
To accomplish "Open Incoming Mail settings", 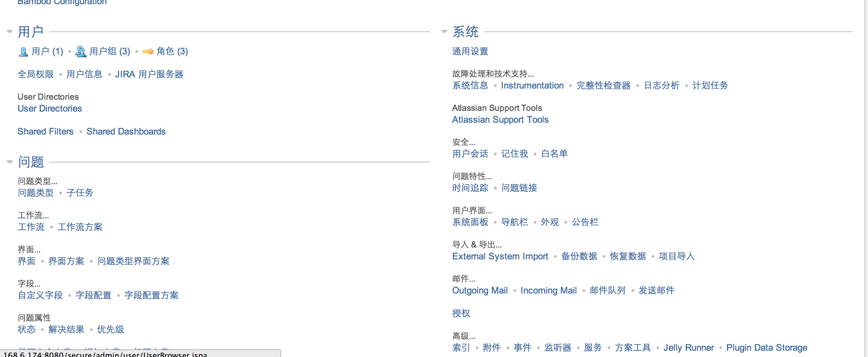I will [548, 290].
